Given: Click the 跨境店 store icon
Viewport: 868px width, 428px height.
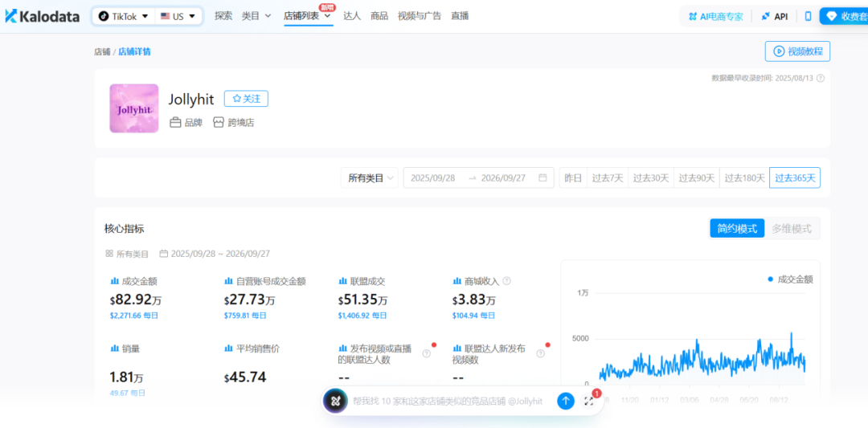Looking at the screenshot, I should [x=219, y=122].
